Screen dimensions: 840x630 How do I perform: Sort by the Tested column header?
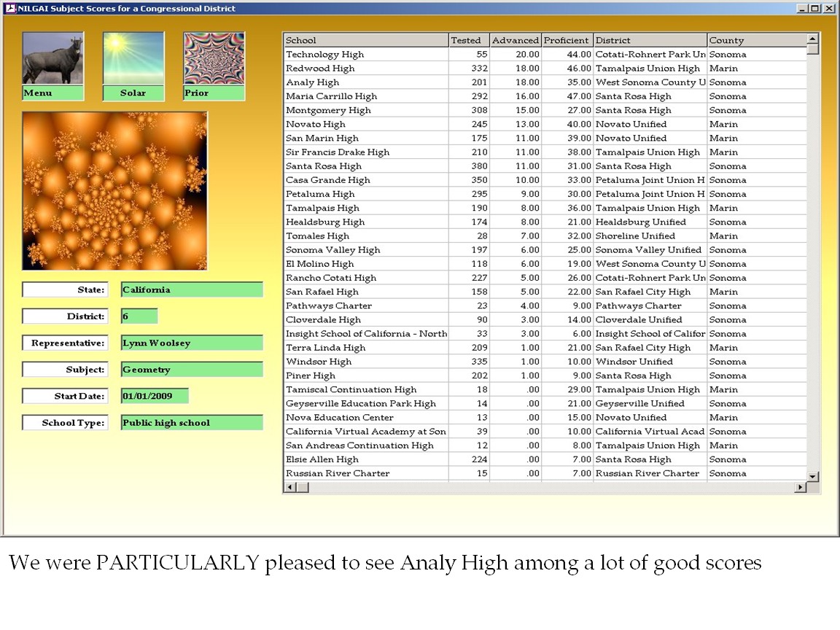pos(468,40)
